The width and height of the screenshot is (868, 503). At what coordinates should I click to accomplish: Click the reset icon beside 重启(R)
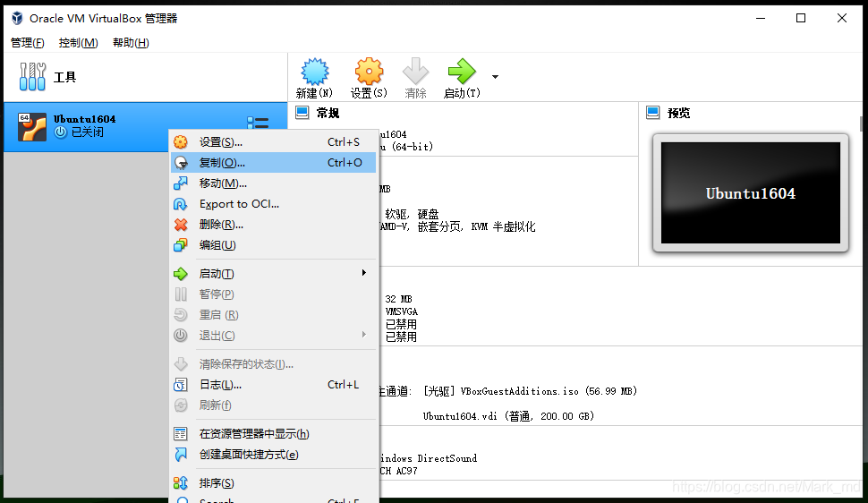tap(181, 315)
